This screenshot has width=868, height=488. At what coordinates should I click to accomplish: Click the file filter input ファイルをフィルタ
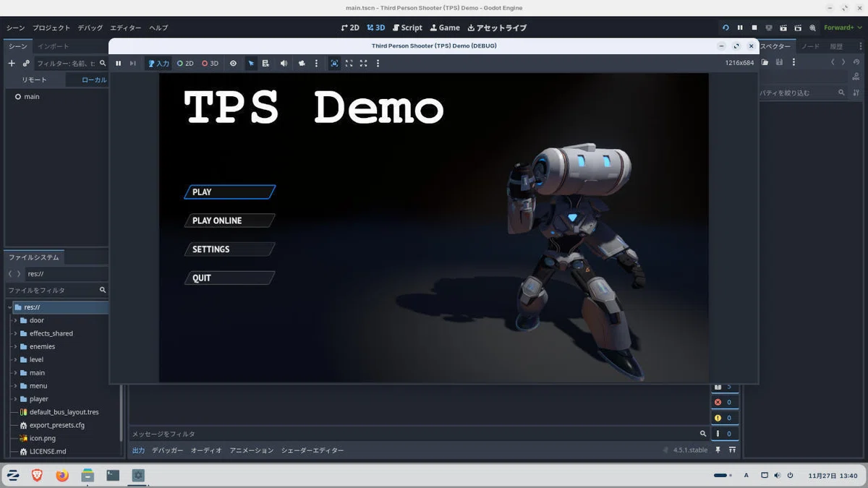pos(56,290)
